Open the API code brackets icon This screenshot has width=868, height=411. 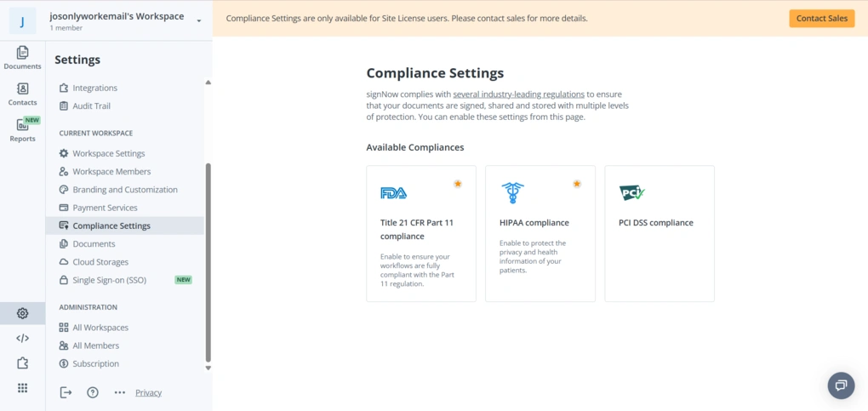pos(22,338)
